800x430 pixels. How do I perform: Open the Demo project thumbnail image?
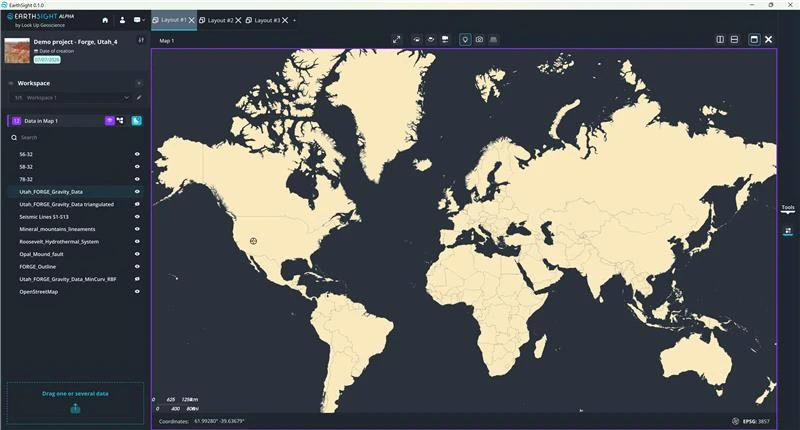[17, 50]
